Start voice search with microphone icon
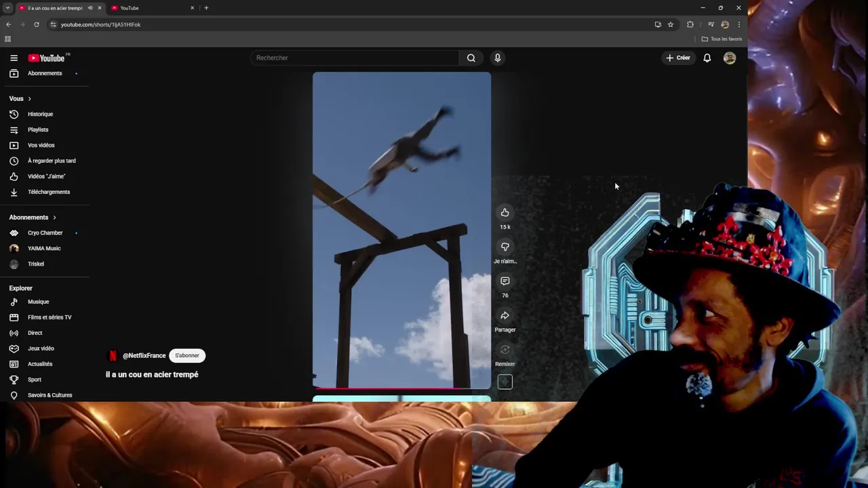This screenshot has height=488, width=868. [497, 58]
